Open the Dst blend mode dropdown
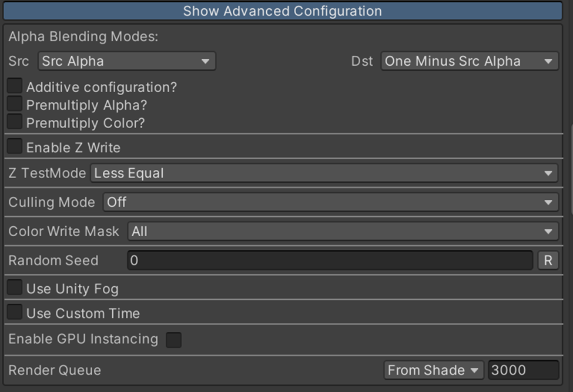Viewport: 573px width, 392px height. coord(470,61)
